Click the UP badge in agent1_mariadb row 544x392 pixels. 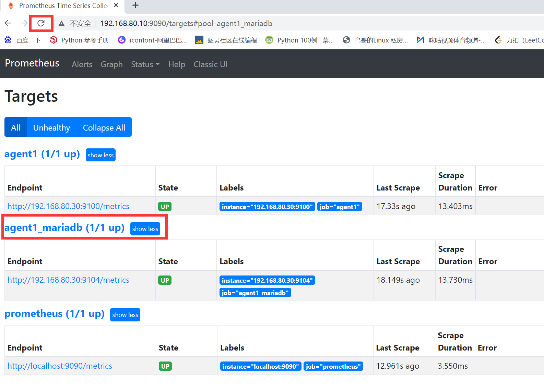pos(165,280)
